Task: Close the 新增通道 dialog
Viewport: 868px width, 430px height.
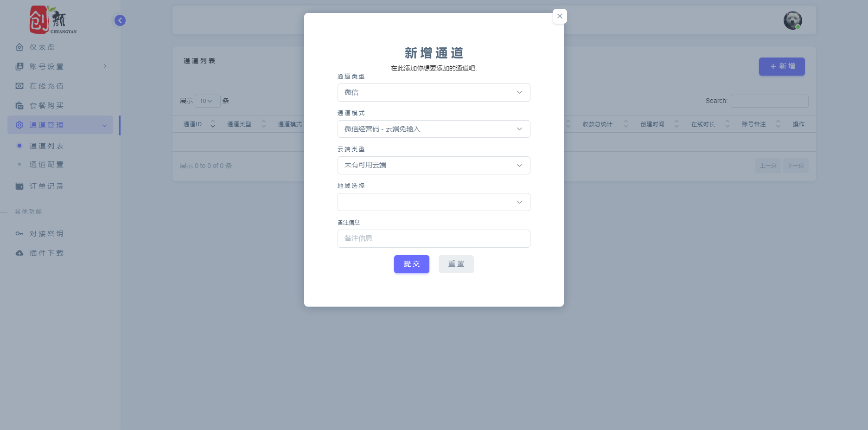Action: click(560, 16)
